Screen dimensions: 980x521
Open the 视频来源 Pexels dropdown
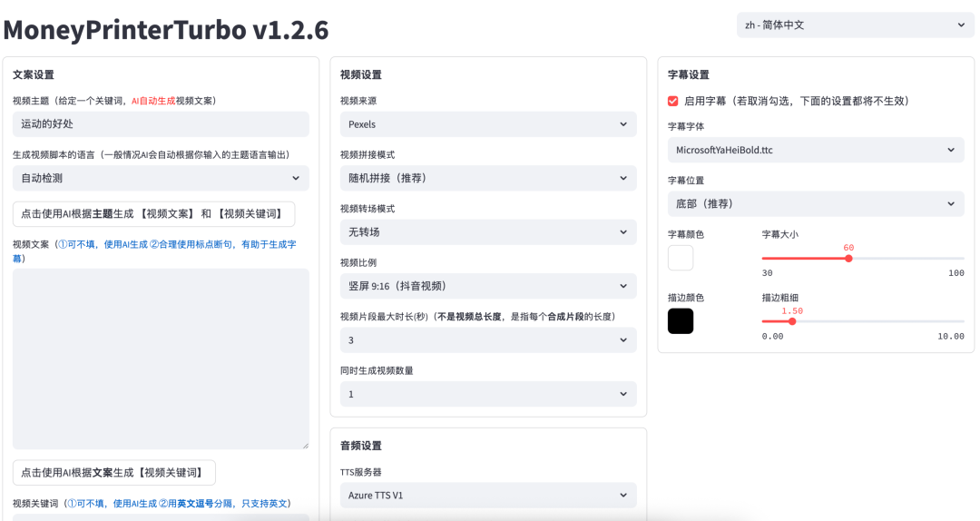488,123
